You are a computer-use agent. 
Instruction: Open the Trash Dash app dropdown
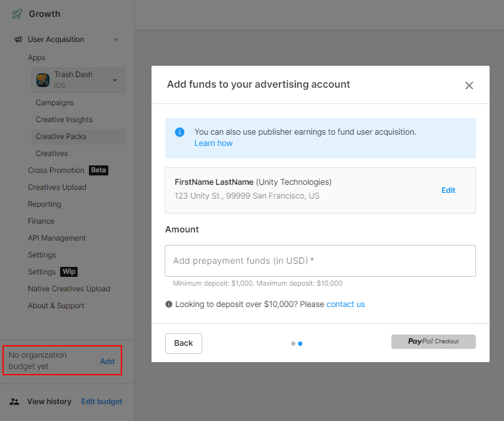115,80
